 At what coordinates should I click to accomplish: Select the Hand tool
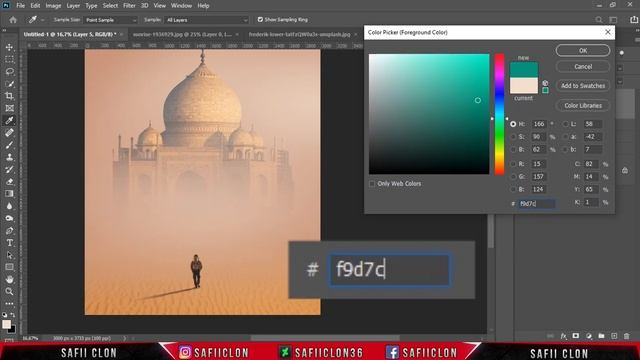point(9,280)
